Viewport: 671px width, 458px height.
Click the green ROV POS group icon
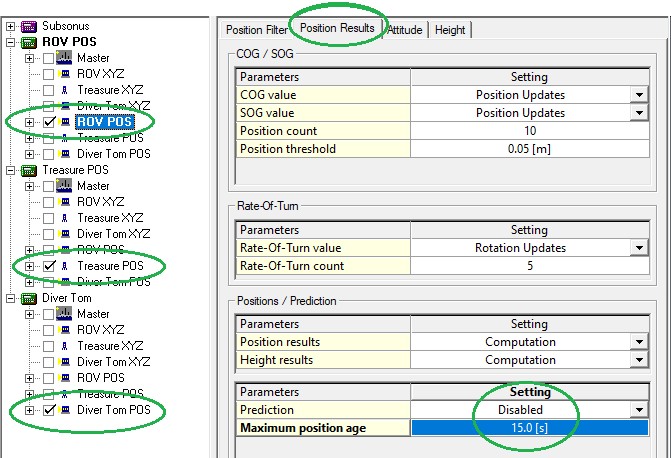(x=29, y=42)
